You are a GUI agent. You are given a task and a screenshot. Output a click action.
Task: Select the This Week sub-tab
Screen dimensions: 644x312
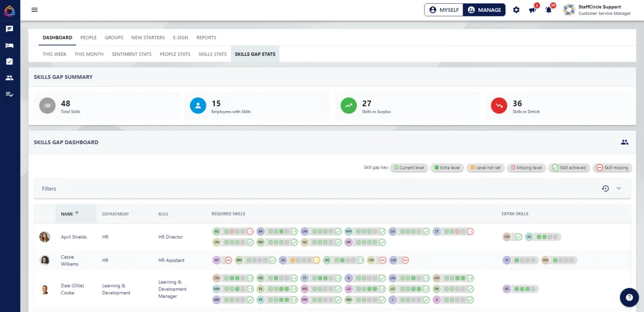click(55, 54)
